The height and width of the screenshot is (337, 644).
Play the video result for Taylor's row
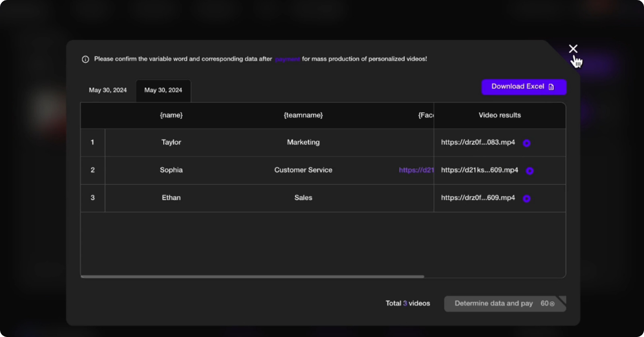pos(526,143)
